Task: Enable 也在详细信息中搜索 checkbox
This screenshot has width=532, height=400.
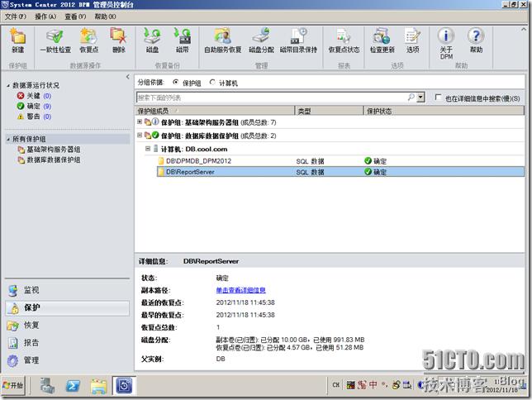Action: [438, 98]
